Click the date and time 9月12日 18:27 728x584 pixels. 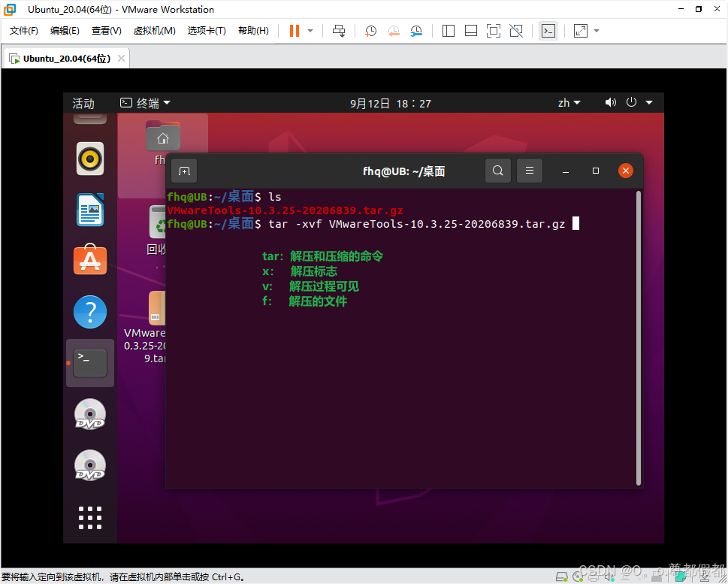(391, 103)
